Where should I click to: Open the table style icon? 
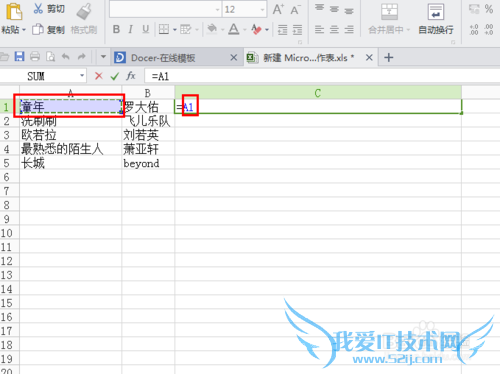pos(186,30)
